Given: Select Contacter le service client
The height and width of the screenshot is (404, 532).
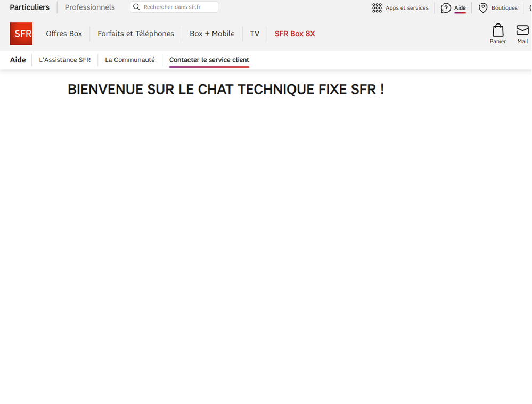Looking at the screenshot, I should 209,60.
